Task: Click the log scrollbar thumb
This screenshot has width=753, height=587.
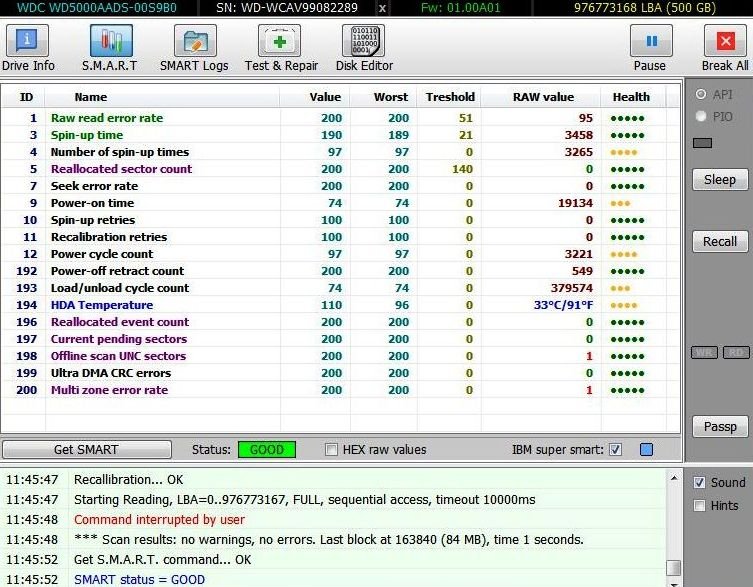Action: 674,568
